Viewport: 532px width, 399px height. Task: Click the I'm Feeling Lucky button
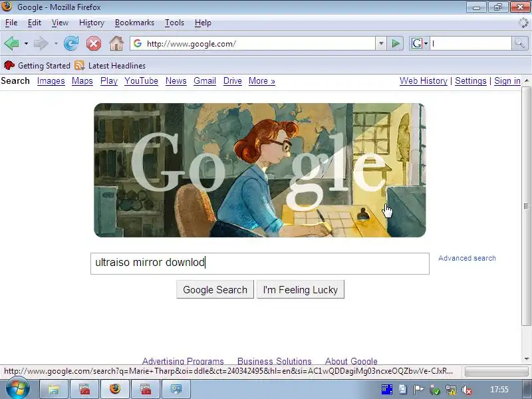(301, 289)
